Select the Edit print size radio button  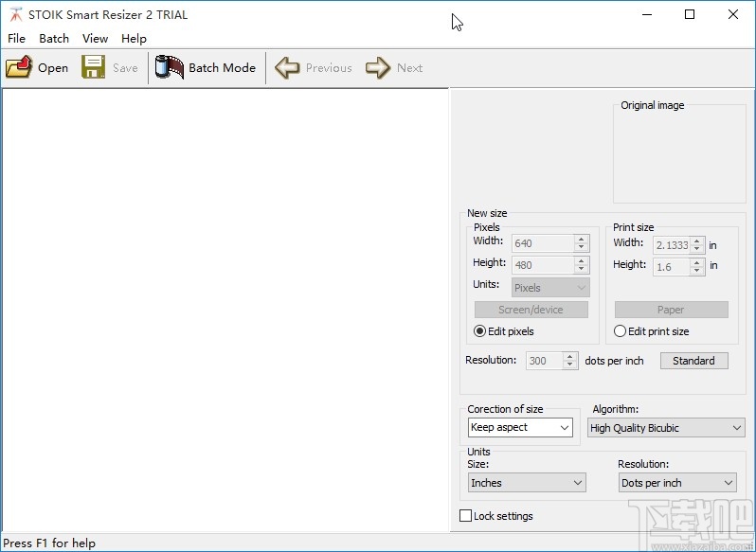(620, 331)
